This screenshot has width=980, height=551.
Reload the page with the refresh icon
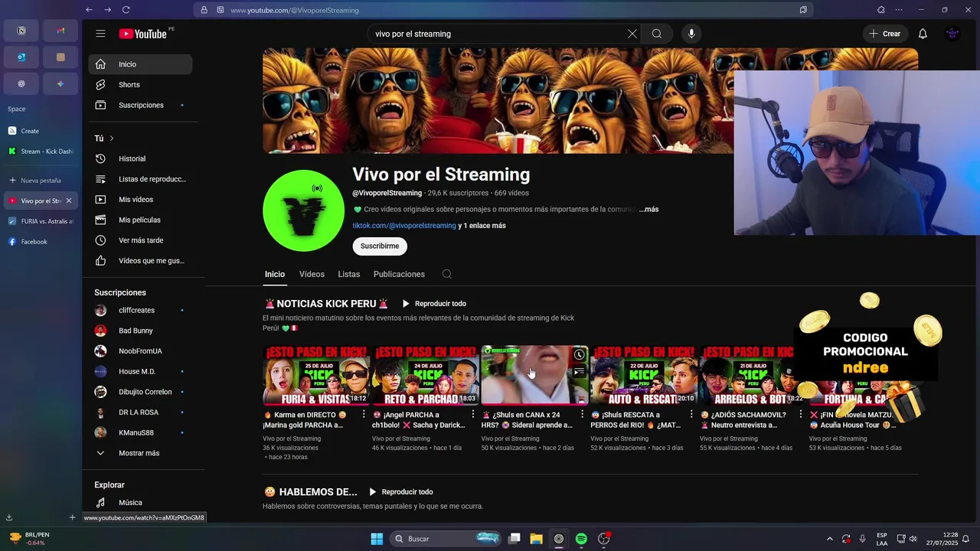126,10
